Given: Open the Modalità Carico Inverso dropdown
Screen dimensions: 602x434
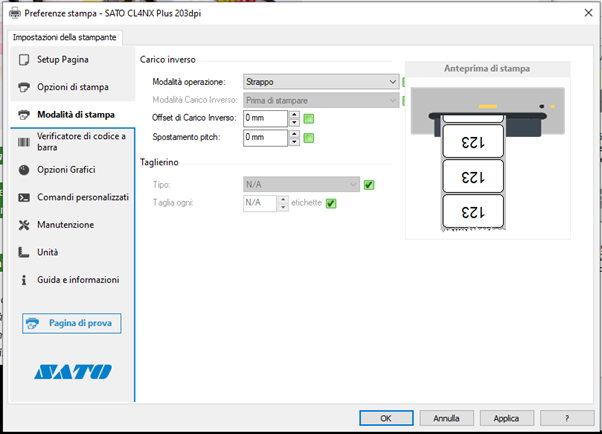Looking at the screenshot, I should tap(321, 101).
